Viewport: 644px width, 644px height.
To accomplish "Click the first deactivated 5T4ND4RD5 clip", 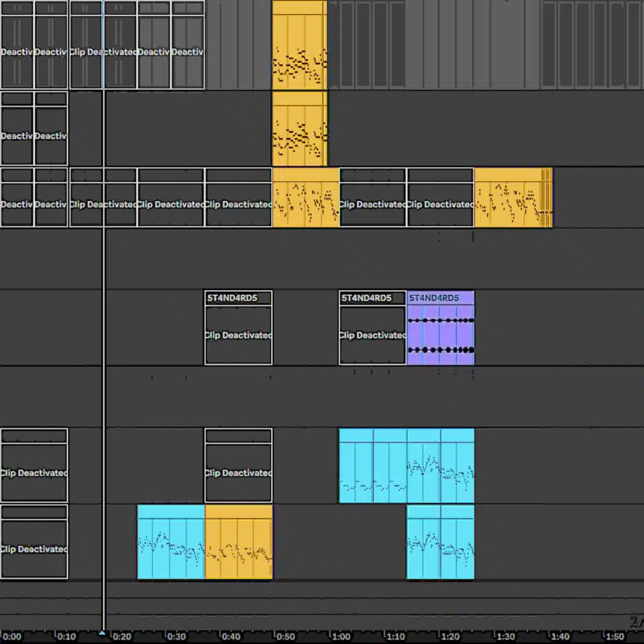I will (x=238, y=333).
